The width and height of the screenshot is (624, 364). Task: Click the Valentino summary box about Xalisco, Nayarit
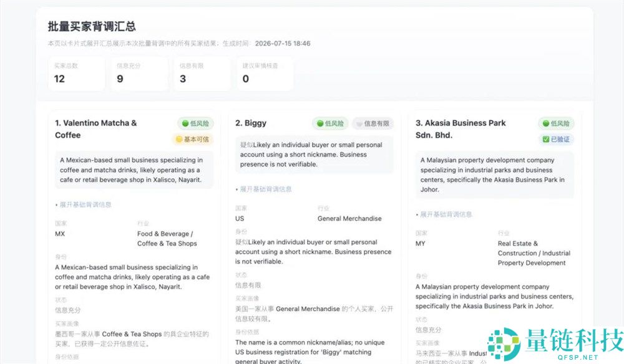[x=134, y=170]
